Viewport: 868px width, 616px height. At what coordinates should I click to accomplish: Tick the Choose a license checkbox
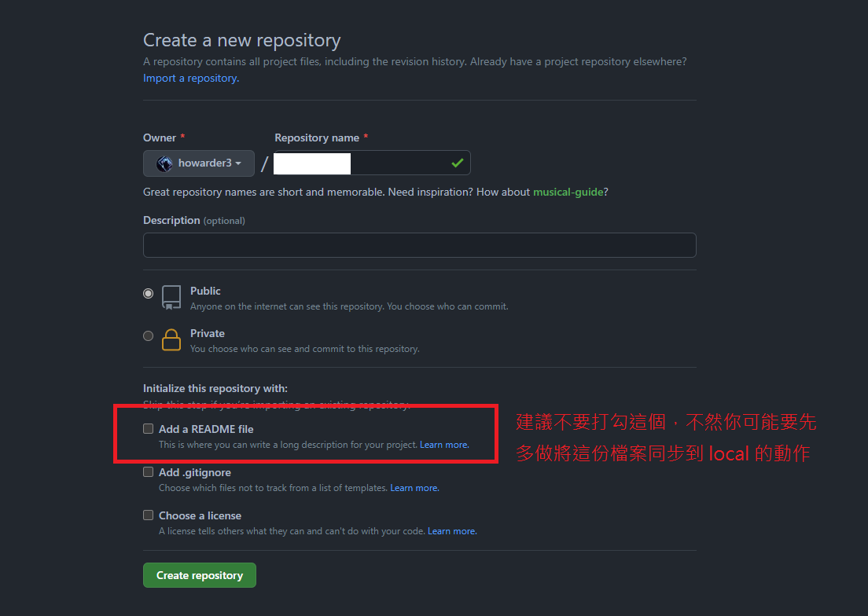(x=148, y=515)
